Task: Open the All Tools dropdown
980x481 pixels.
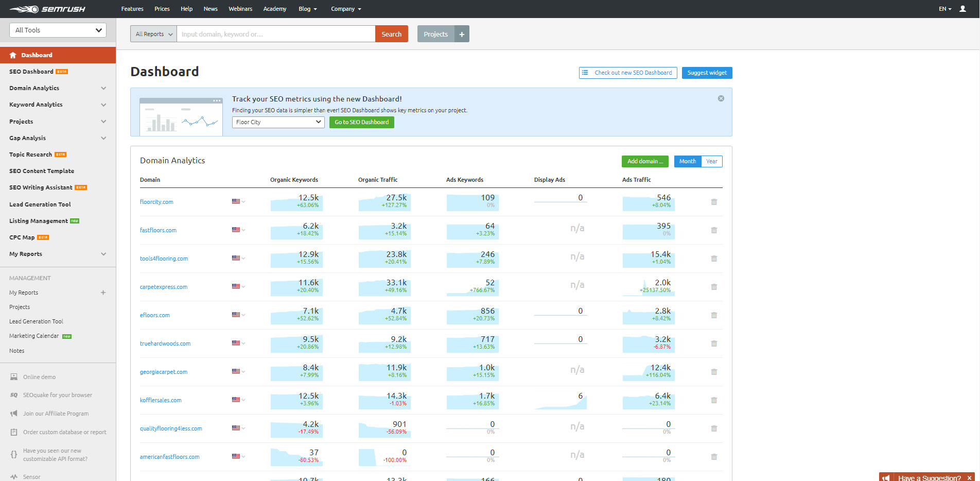Action: (58, 30)
